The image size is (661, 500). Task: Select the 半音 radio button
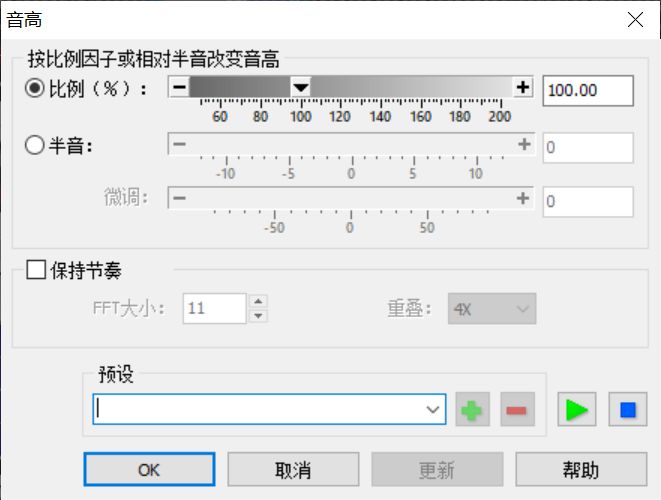pyautogui.click(x=34, y=145)
